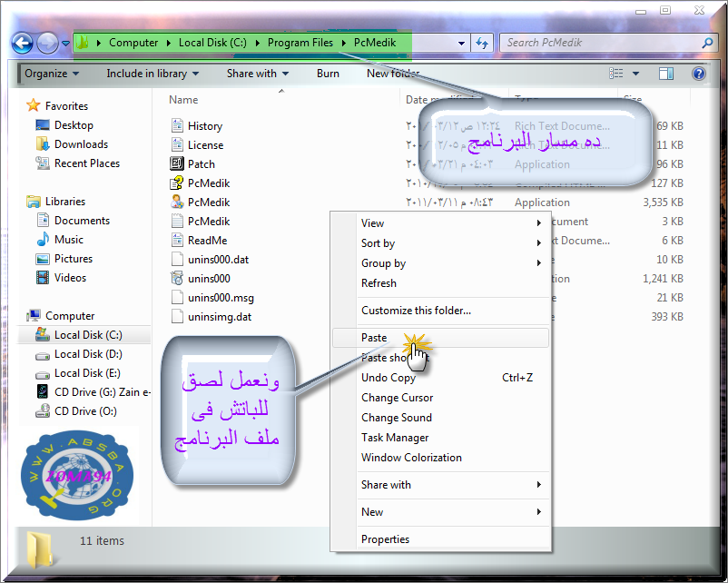Click the Pictures library icon
The height and width of the screenshot is (583, 728).
click(x=43, y=258)
